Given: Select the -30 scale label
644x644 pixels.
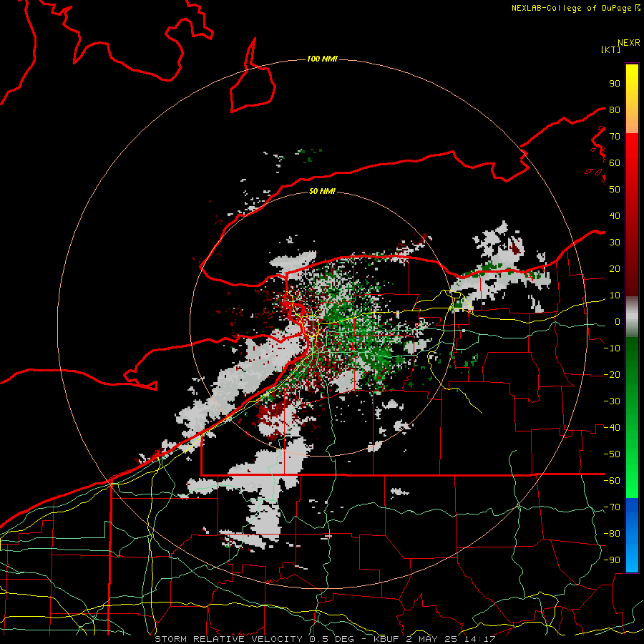Looking at the screenshot, I should [612, 401].
